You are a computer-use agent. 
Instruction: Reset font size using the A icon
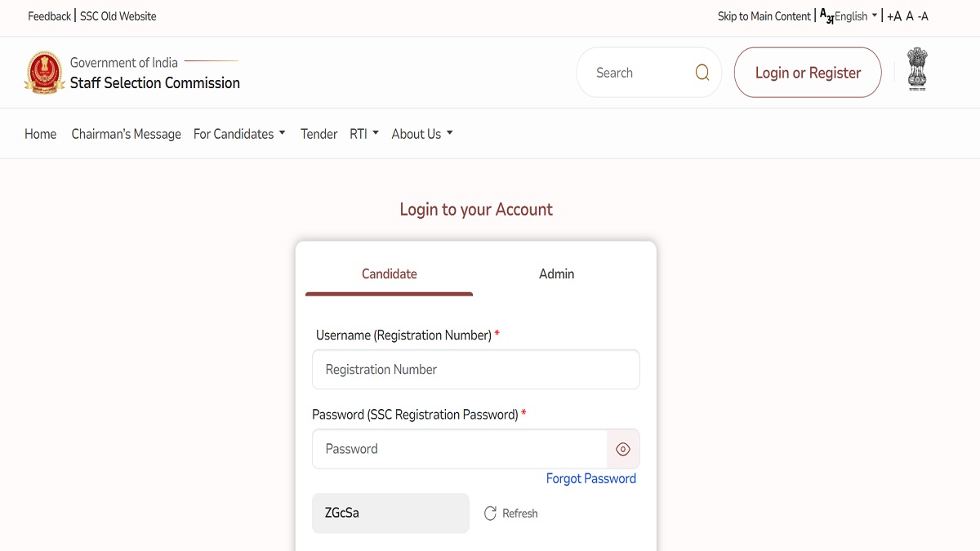(909, 16)
